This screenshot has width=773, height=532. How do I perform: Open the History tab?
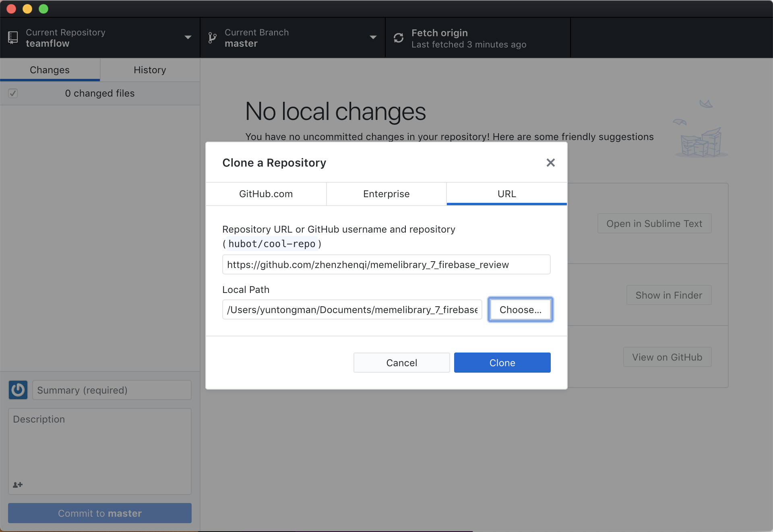[x=150, y=70]
